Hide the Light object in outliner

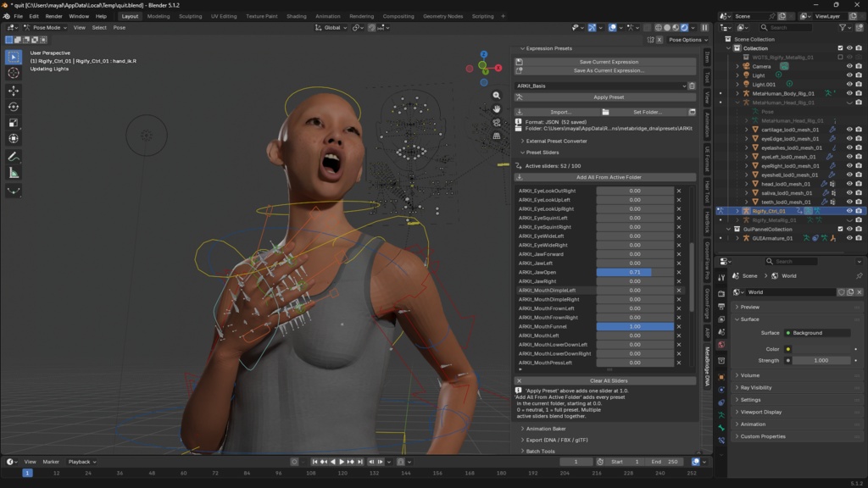(849, 75)
